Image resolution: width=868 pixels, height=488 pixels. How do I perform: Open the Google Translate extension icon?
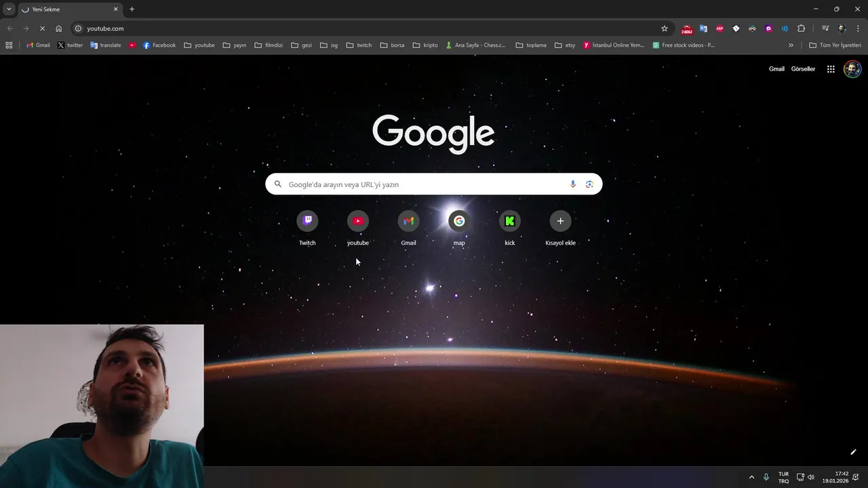tap(703, 28)
